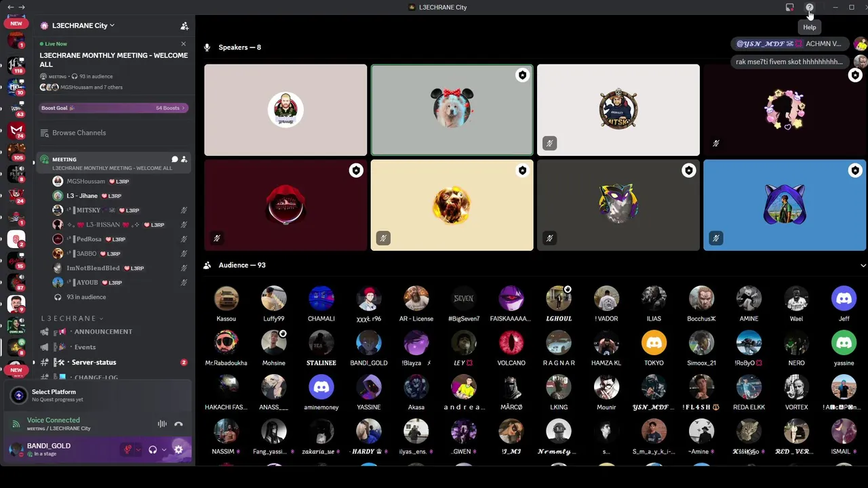Image resolution: width=868 pixels, height=488 pixels.
Task: Shield badge on red hooded avatar tile
Action: click(356, 170)
